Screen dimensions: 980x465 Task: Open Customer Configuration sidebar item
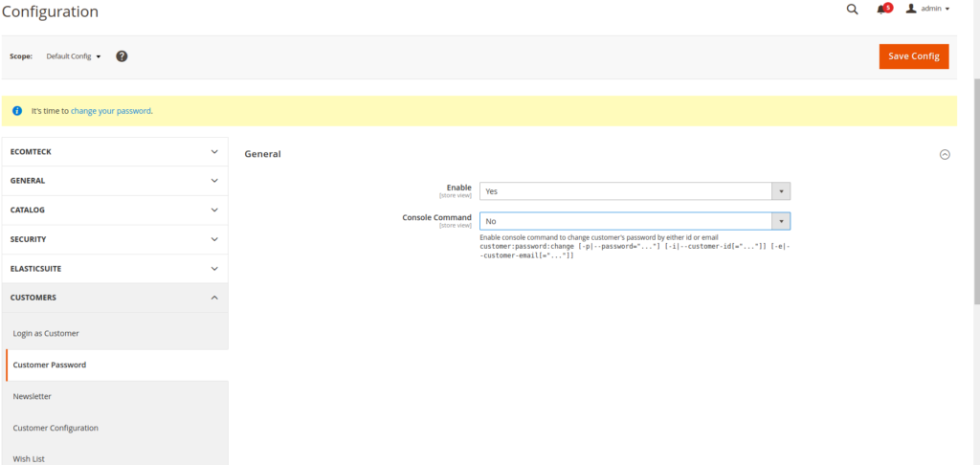click(x=56, y=428)
